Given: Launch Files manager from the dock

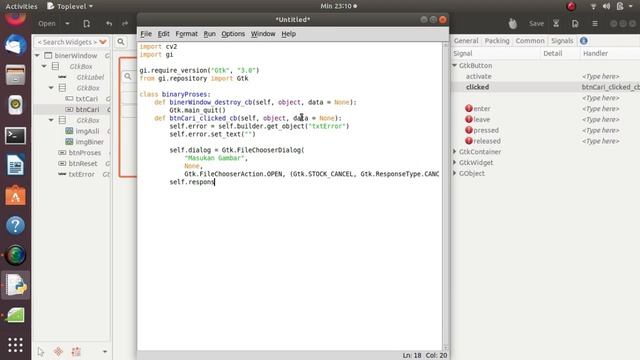Looking at the screenshot, I should click(x=15, y=75).
